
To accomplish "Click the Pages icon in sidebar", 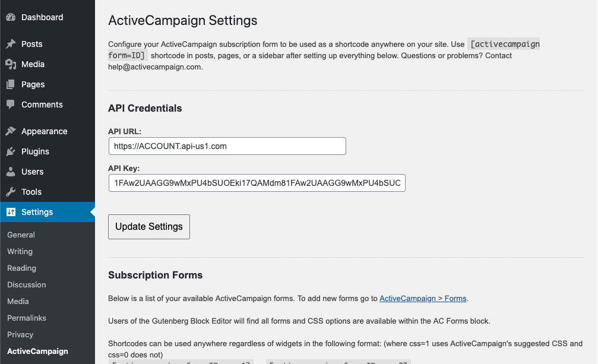I will pos(11,84).
